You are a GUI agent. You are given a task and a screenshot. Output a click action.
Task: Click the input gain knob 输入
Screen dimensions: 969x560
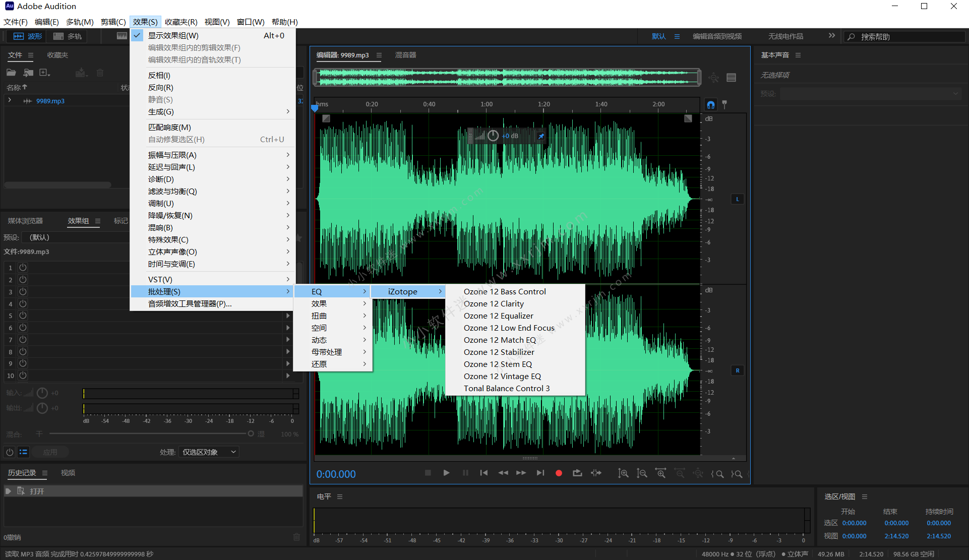pyautogui.click(x=42, y=393)
